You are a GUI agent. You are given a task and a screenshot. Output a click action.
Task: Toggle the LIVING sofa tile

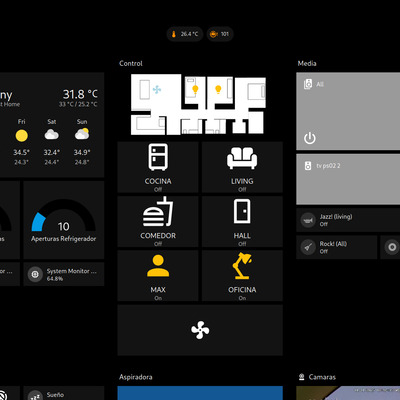pos(242,167)
